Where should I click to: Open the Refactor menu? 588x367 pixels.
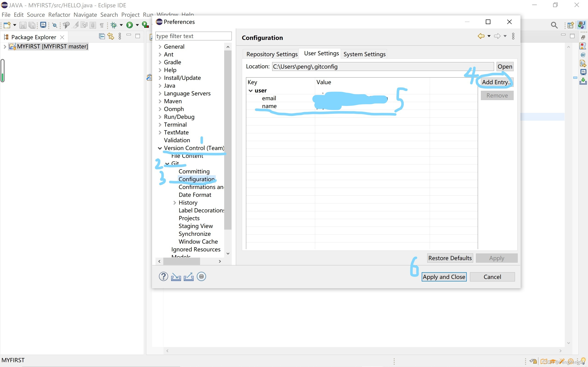(x=59, y=15)
